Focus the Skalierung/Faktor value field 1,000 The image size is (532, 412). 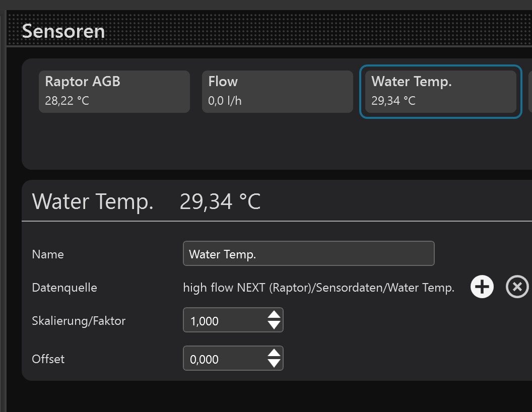(224, 320)
